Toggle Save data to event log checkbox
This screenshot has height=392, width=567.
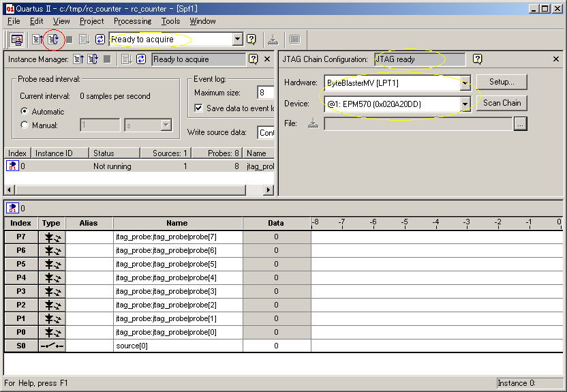198,108
